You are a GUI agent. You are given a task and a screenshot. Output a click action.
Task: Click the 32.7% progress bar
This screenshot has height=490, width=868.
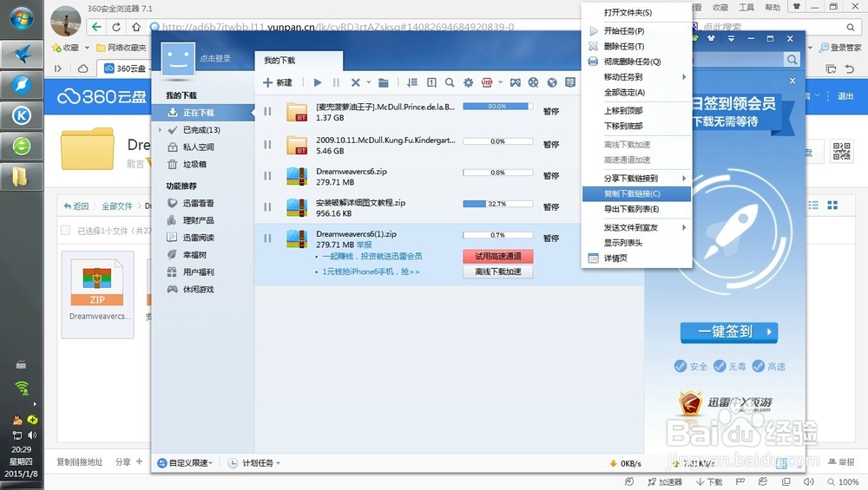[497, 204]
